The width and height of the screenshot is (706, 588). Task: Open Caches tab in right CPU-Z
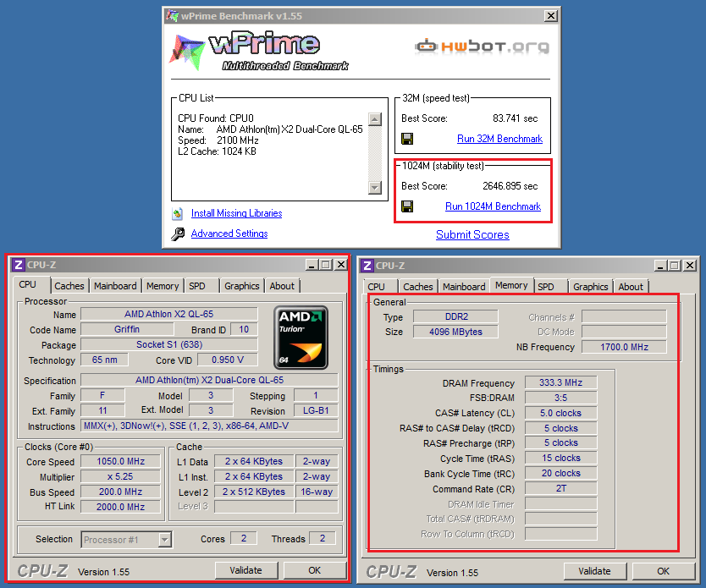coord(418,287)
